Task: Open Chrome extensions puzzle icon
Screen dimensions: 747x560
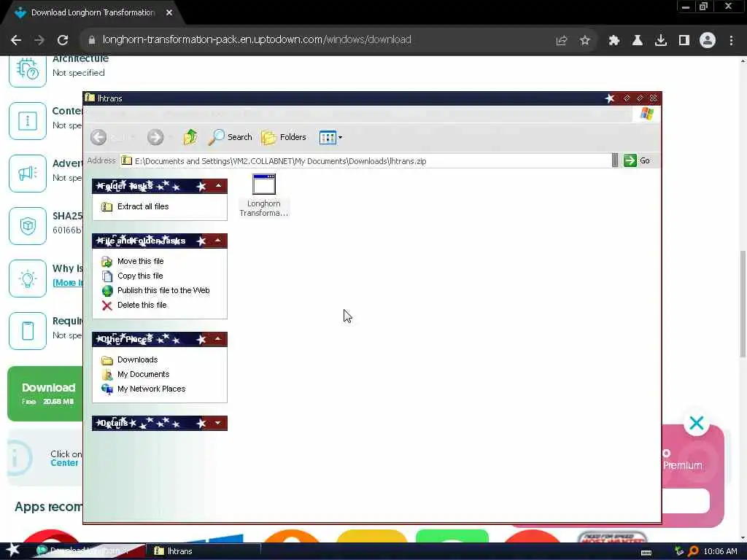Action: [614, 41]
